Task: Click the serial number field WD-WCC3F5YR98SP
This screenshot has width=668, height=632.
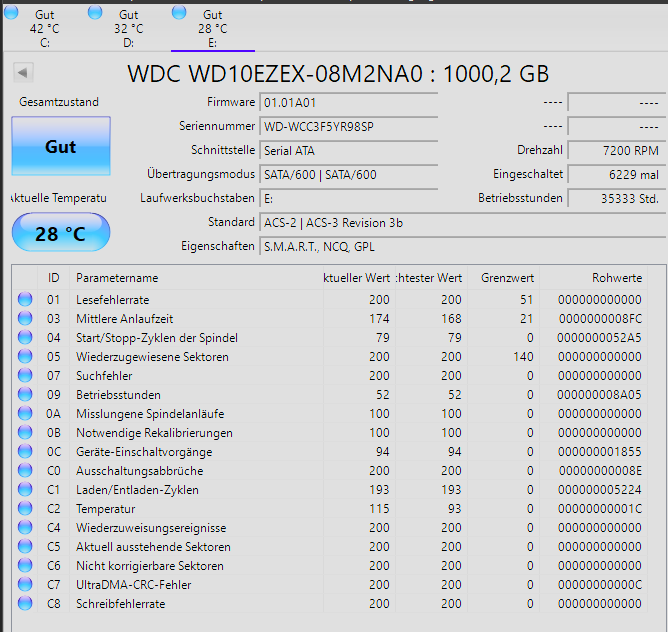Action: 349,127
